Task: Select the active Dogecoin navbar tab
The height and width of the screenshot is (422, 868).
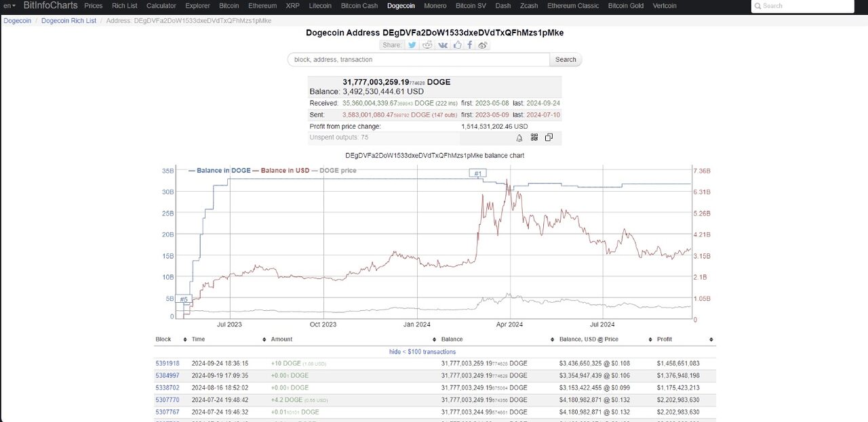Action: point(401,6)
